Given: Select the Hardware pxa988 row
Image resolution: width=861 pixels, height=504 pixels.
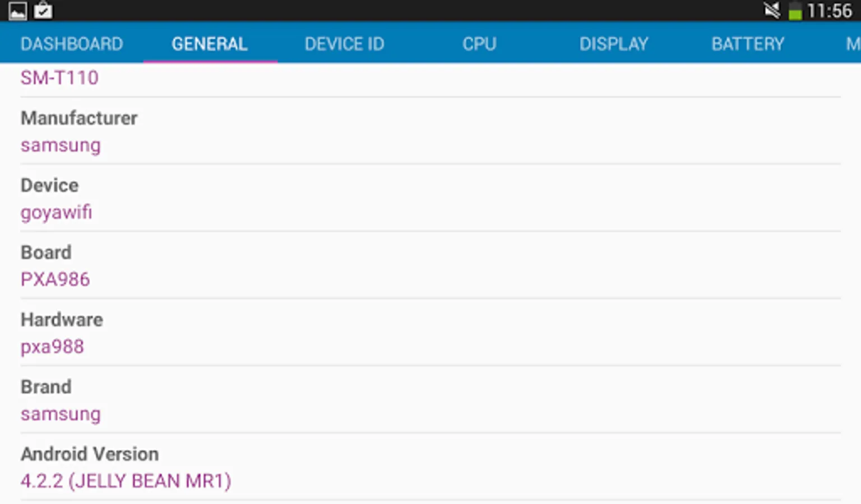Looking at the screenshot, I should [430, 333].
